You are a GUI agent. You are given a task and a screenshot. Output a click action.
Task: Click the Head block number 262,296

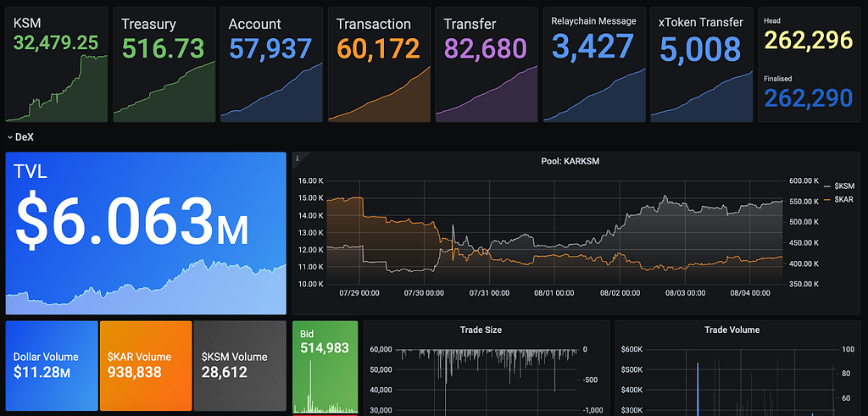pyautogui.click(x=808, y=40)
